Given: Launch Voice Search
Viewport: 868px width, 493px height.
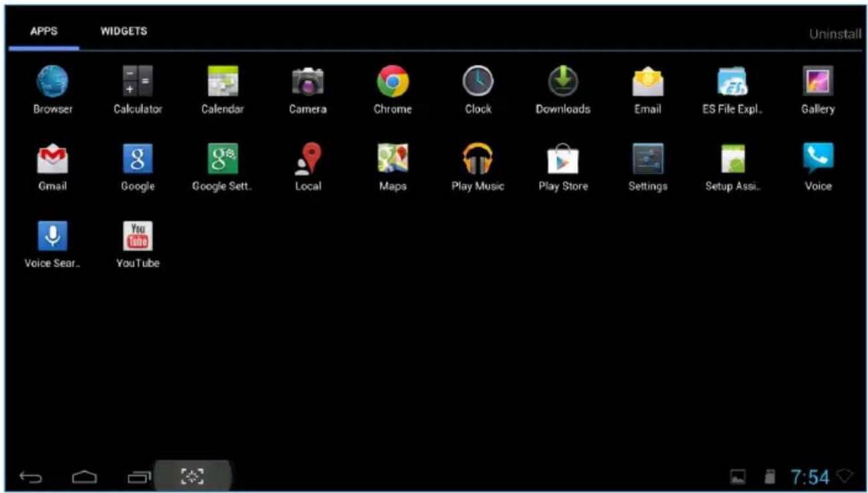Looking at the screenshot, I should [x=53, y=245].
